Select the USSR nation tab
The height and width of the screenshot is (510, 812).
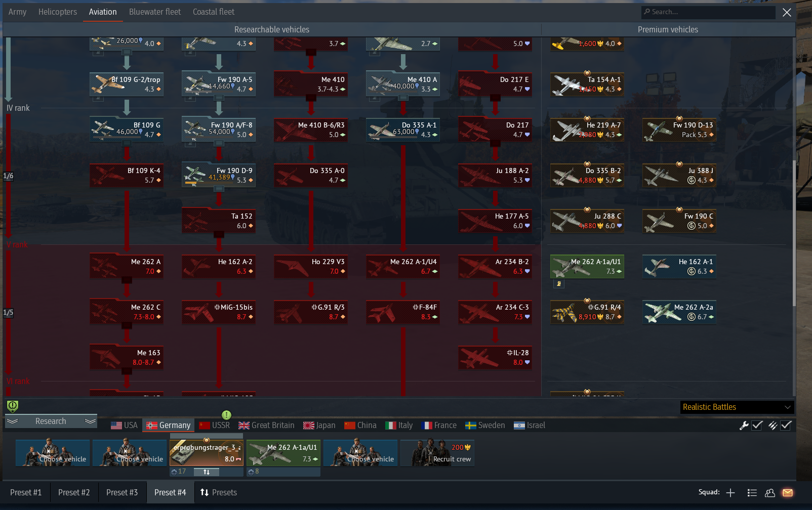[x=215, y=426]
